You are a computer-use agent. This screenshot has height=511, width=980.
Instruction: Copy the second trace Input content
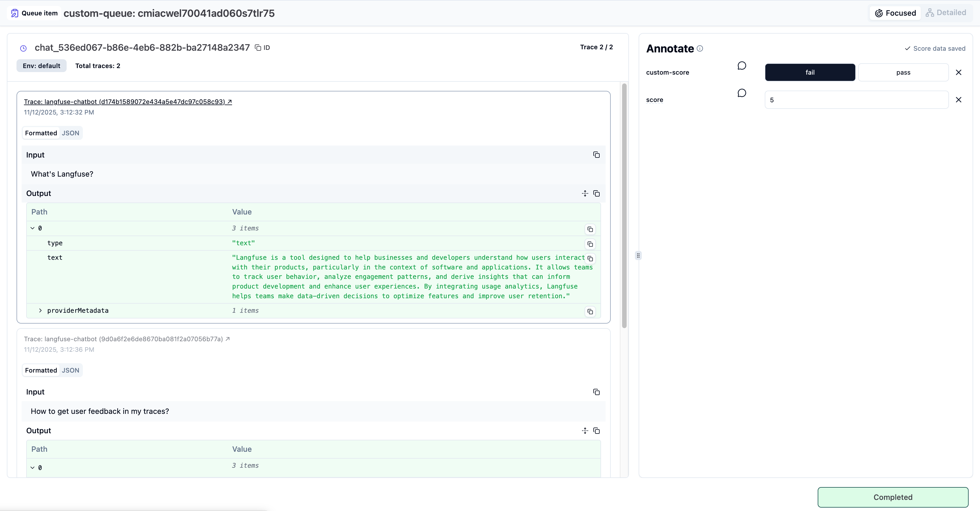(596, 392)
